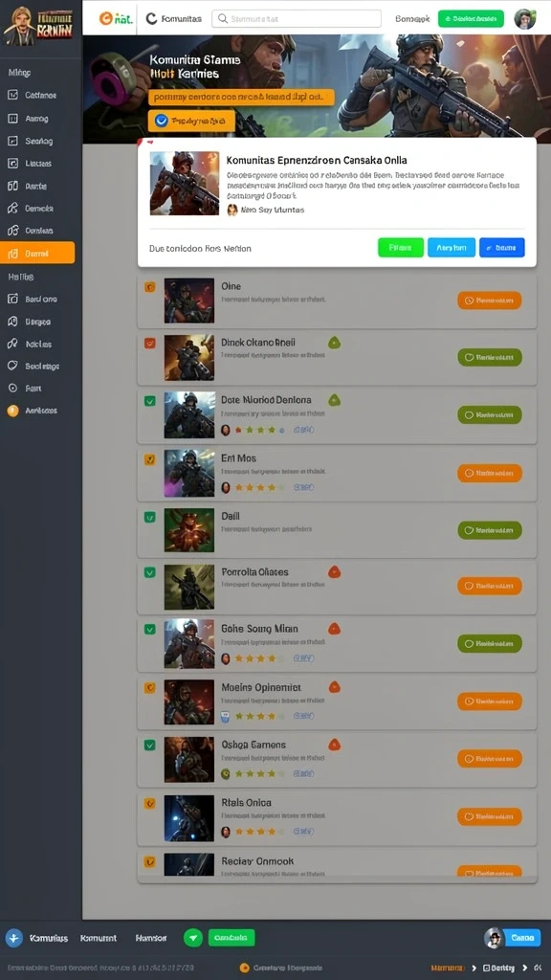Toggle the checkbox for Porrolta Oliases
The image size is (551, 980).
click(x=150, y=572)
